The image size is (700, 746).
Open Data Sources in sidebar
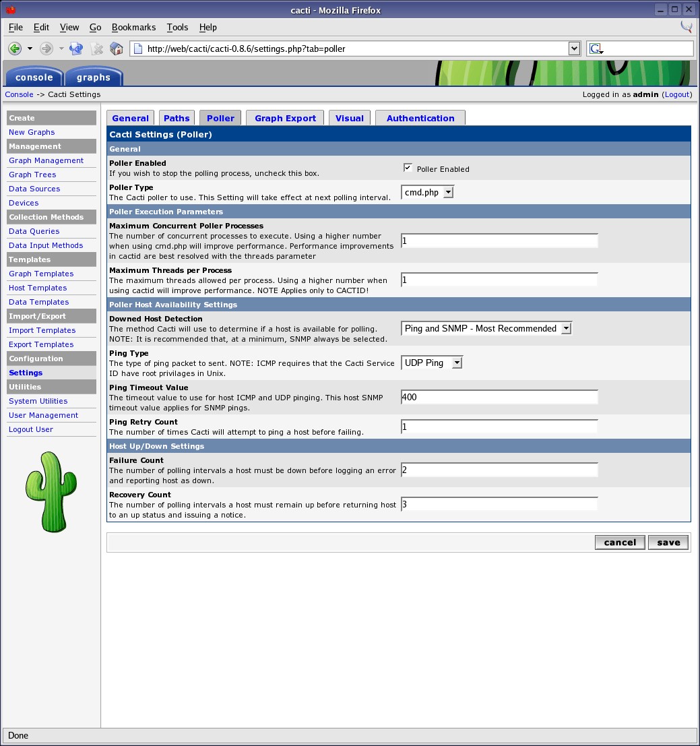point(34,189)
